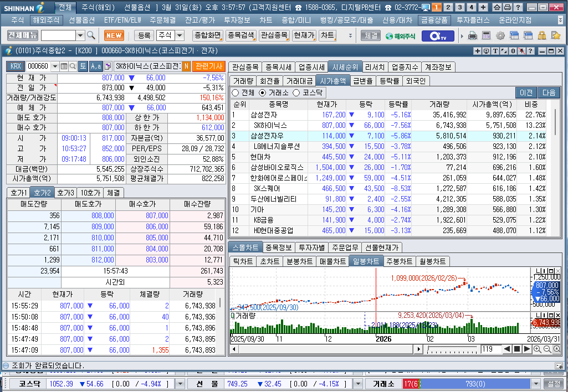This screenshot has height=392, width=568.
Task: Toggle the 체결 button in the toolbar
Action: point(371,35)
